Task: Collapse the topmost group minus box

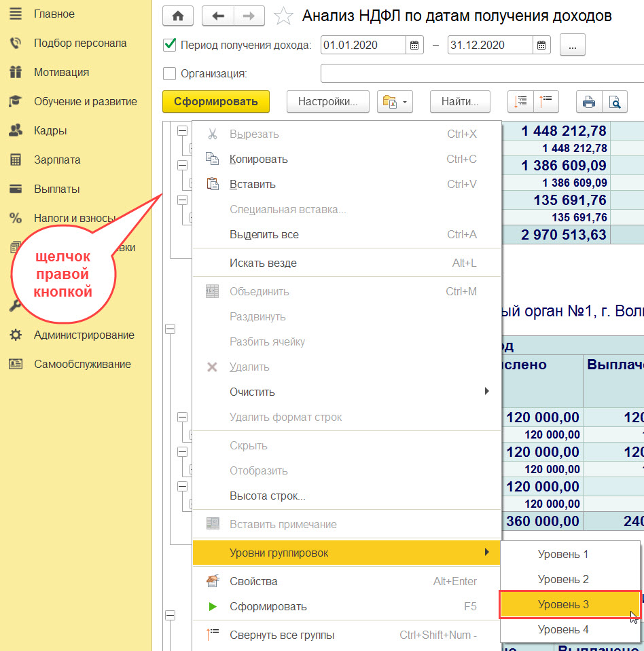Action: click(182, 131)
